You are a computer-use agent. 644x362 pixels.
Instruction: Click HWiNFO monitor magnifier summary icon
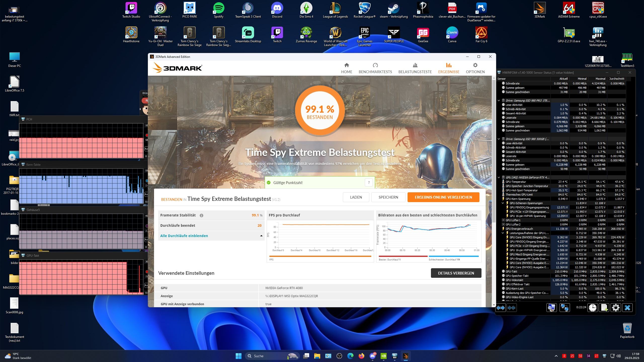[551, 308]
